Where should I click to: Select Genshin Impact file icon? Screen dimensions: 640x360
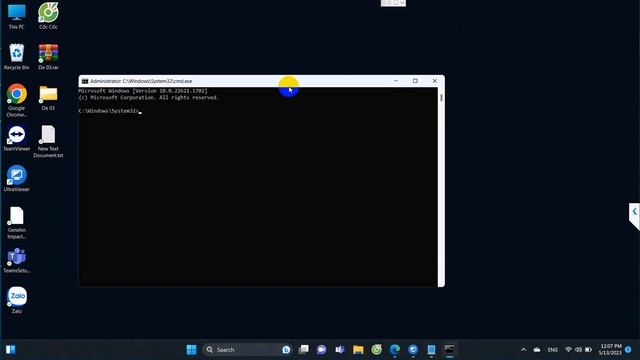(16, 223)
